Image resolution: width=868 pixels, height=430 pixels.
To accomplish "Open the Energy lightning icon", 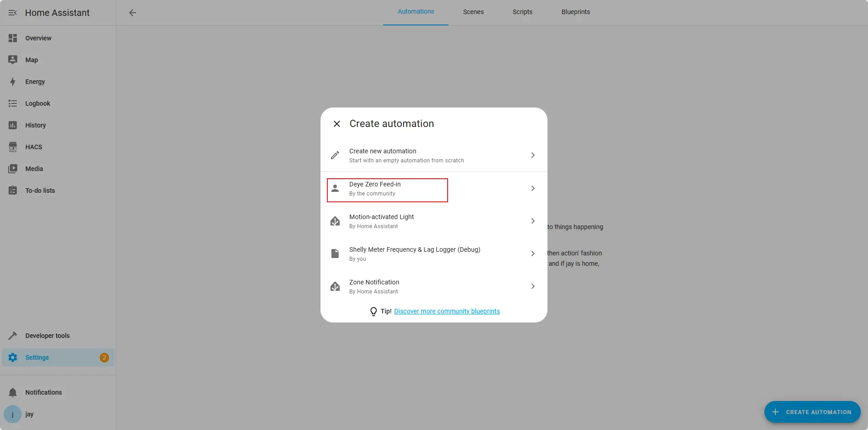I will [13, 82].
